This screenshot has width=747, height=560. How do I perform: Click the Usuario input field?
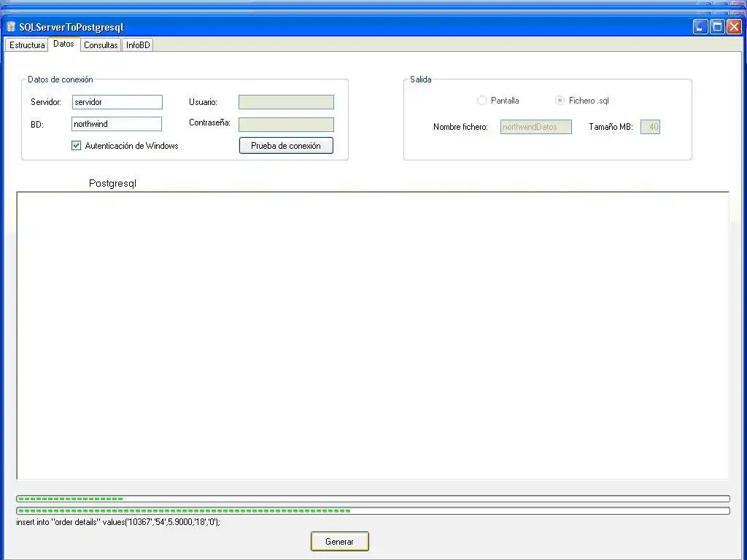click(x=286, y=102)
